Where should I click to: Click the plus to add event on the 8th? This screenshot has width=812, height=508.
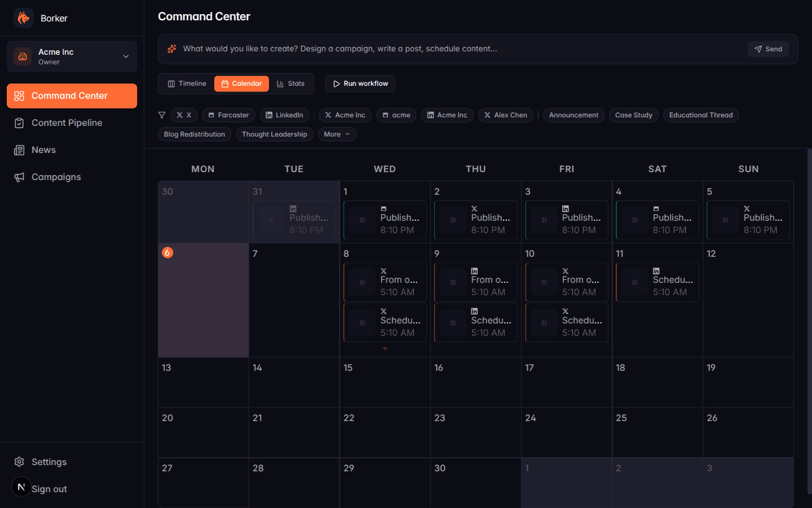coord(385,348)
